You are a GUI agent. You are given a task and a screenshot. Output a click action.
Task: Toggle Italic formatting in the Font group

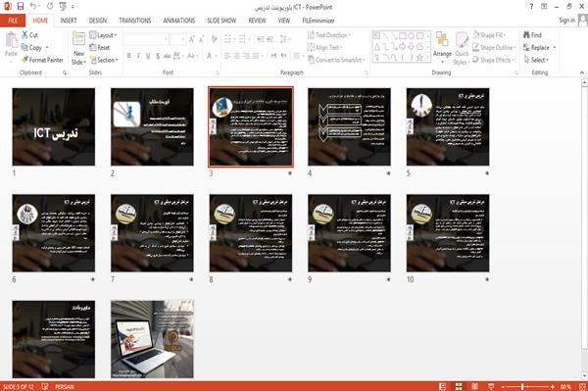(x=138, y=56)
